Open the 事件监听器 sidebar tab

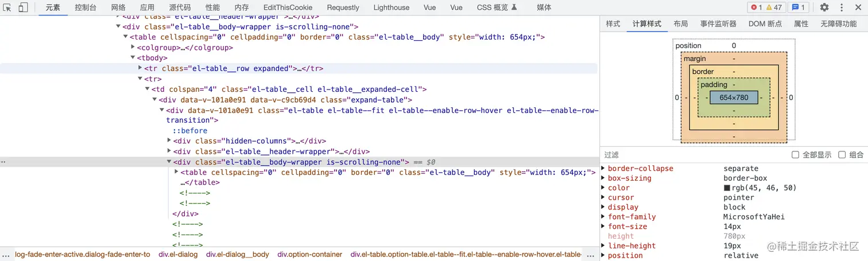pos(718,24)
